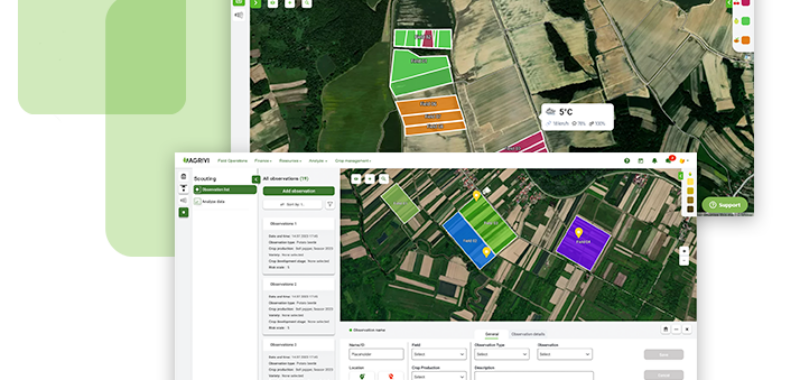Click the map search magnifier icon on lower map

coord(384,179)
